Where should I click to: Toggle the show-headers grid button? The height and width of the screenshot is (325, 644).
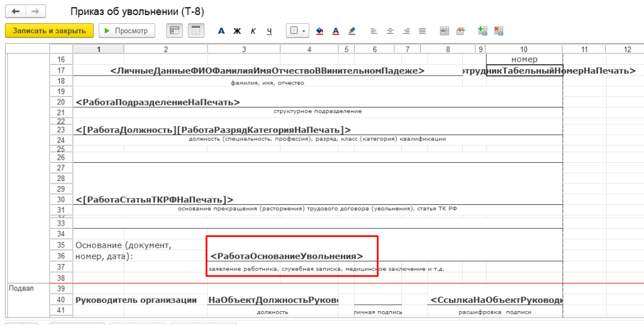tap(174, 31)
